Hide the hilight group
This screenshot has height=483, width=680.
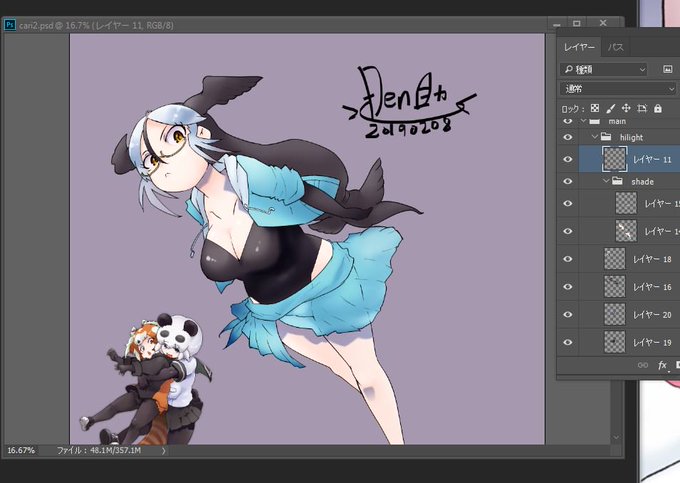coord(568,137)
